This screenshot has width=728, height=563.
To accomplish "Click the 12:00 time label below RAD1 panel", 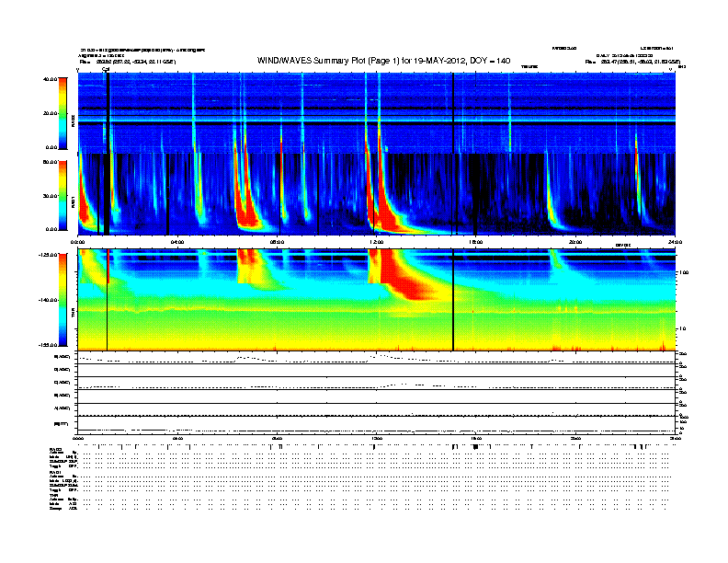I will pyautogui.click(x=377, y=242).
